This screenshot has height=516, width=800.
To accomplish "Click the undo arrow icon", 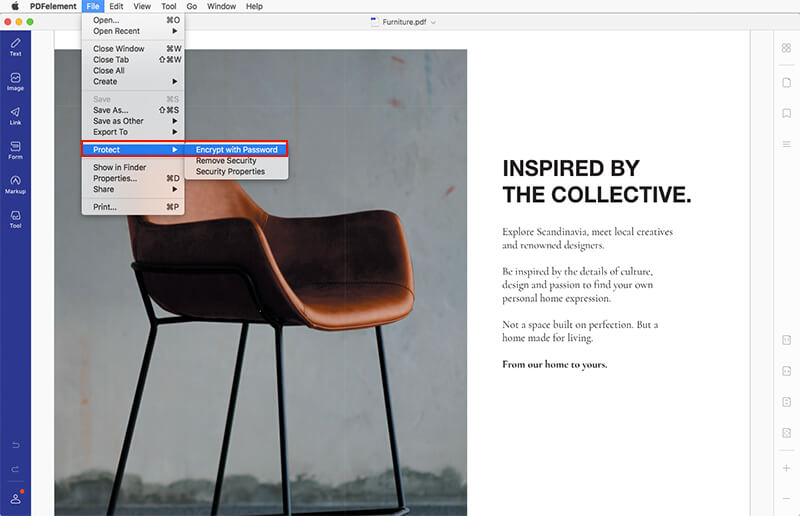I will tap(15, 444).
